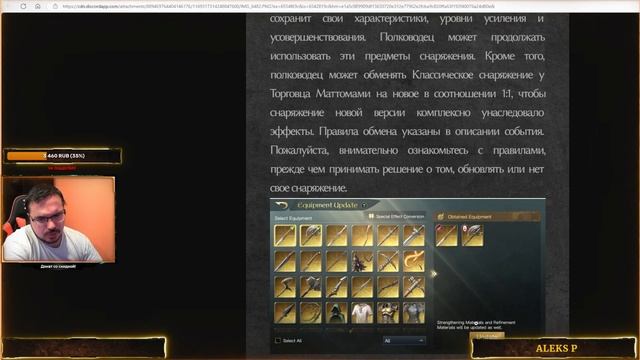
Task: Select the dark armored figure item
Action: pyautogui.click(x=362, y=261)
